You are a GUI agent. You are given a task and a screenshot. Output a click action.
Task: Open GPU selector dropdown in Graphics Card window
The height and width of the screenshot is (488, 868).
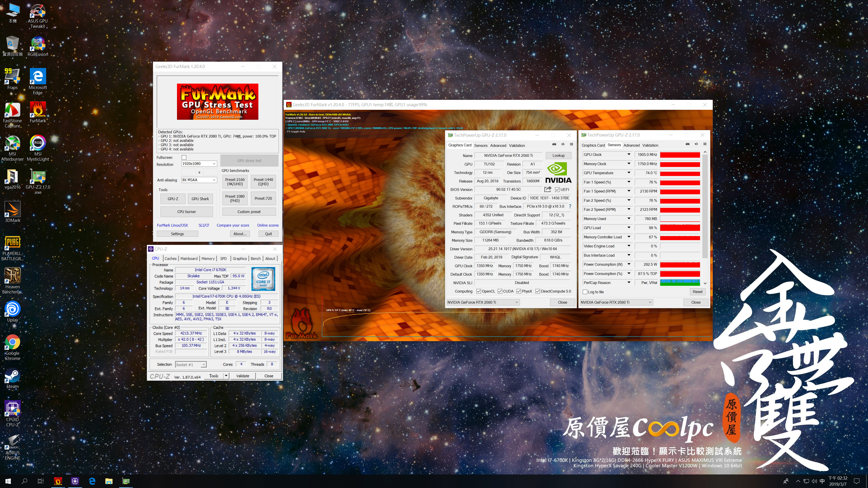[483, 302]
